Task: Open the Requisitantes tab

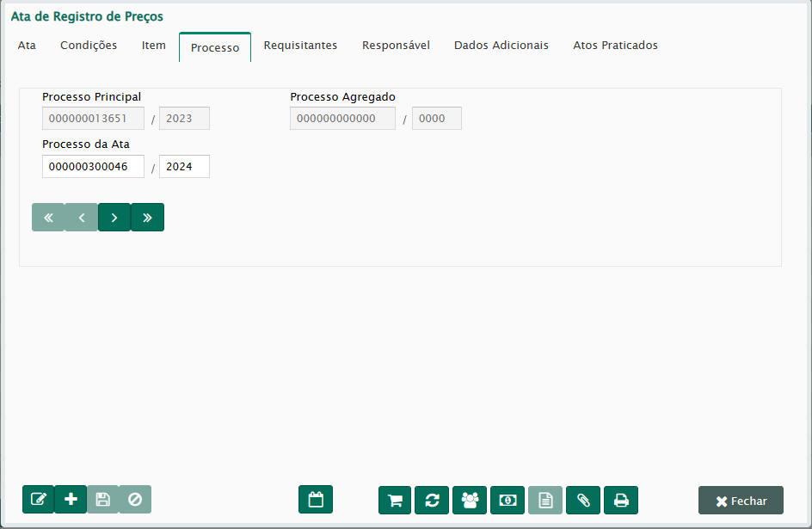Action: (x=300, y=46)
